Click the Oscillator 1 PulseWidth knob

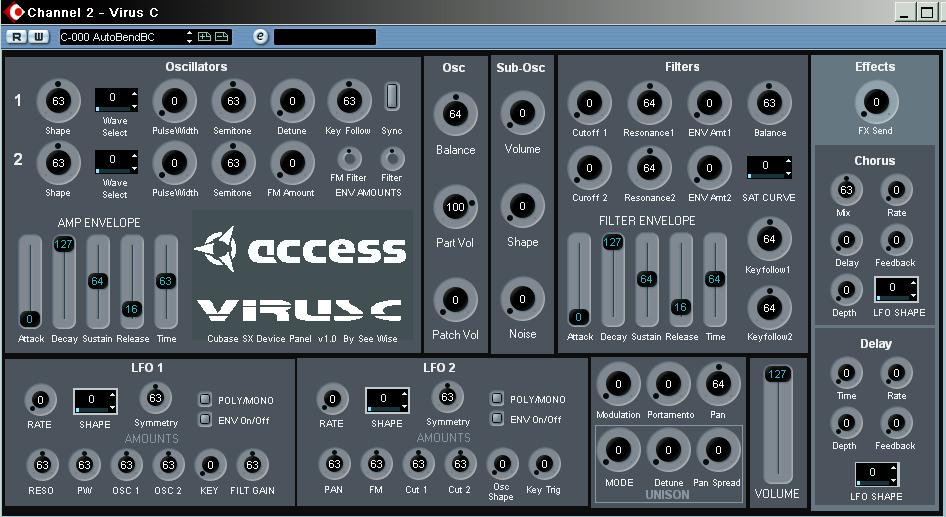click(174, 101)
